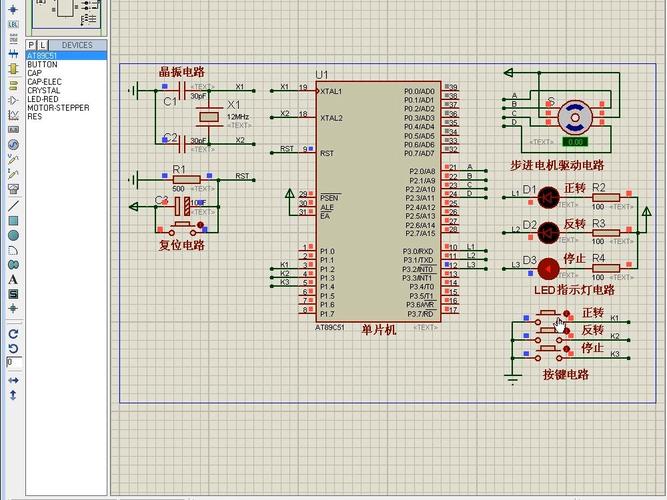Select the Graph mode tool
Image resolution: width=667 pixels, height=500 pixels.
tap(13, 115)
